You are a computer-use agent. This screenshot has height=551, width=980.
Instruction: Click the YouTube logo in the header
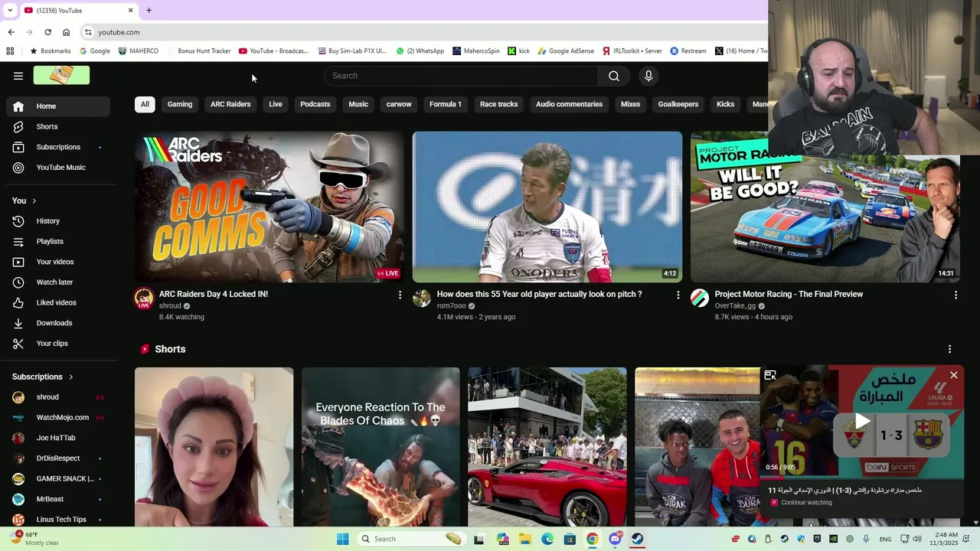click(61, 75)
